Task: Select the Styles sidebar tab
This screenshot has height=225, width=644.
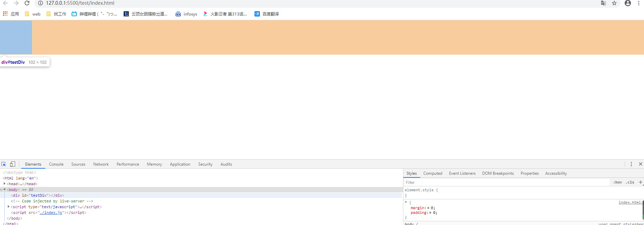Action: click(x=411, y=173)
